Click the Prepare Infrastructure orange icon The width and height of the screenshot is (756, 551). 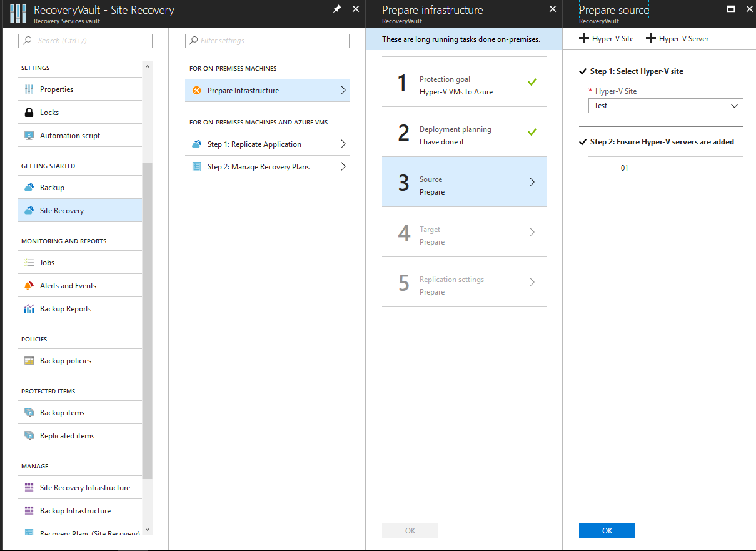click(197, 91)
